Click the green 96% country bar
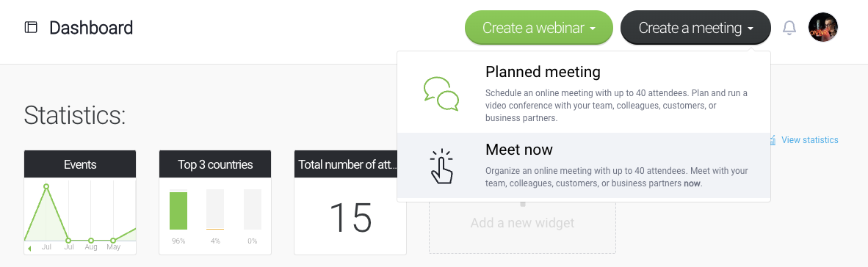 point(178,211)
